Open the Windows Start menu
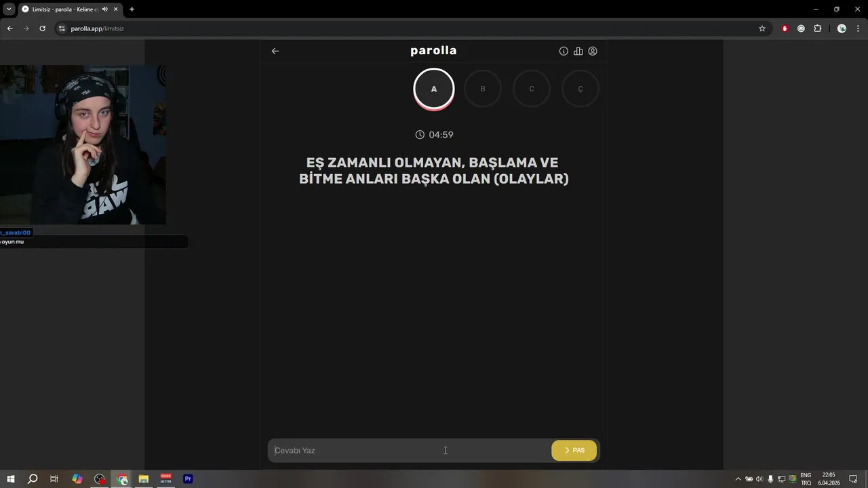Viewport: 868px width, 488px height. click(11, 479)
